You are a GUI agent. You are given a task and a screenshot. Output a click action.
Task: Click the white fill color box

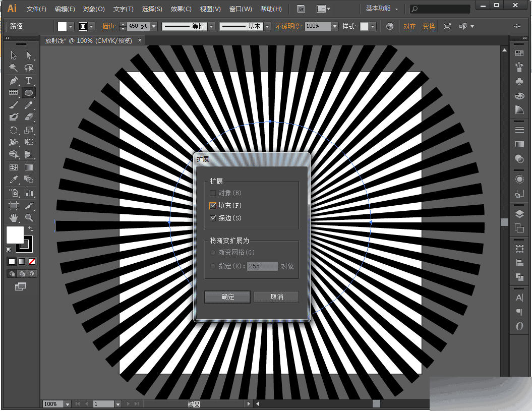coord(15,235)
